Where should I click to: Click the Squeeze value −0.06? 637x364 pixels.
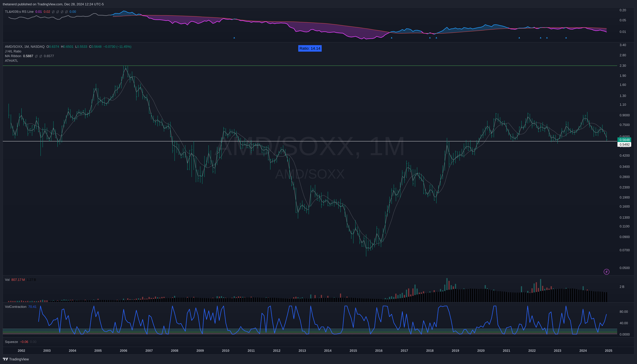[x=24, y=342]
